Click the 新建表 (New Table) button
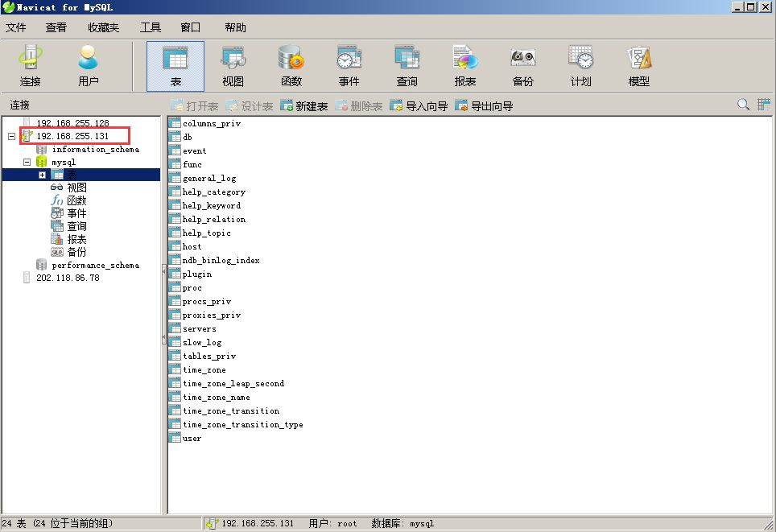This screenshot has width=776, height=532. [303, 106]
